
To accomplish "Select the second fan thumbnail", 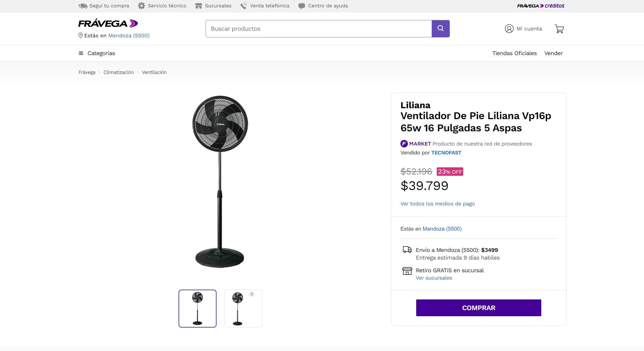I will click(243, 308).
